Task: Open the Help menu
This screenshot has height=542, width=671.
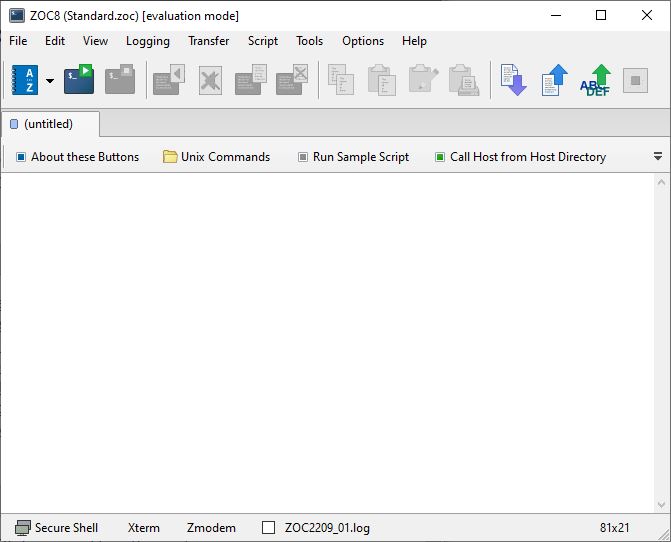Action: click(414, 41)
